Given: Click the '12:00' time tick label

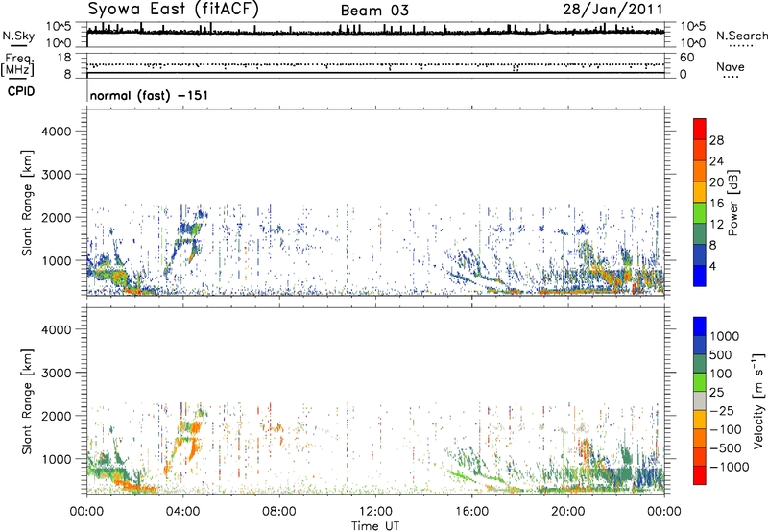Looking at the screenshot, I should [x=375, y=512].
